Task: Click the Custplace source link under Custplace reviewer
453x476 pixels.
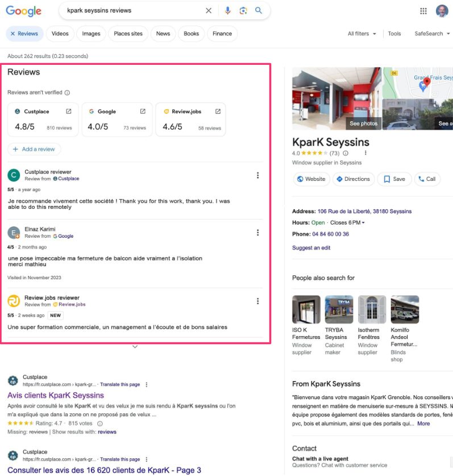Action: click(66, 179)
